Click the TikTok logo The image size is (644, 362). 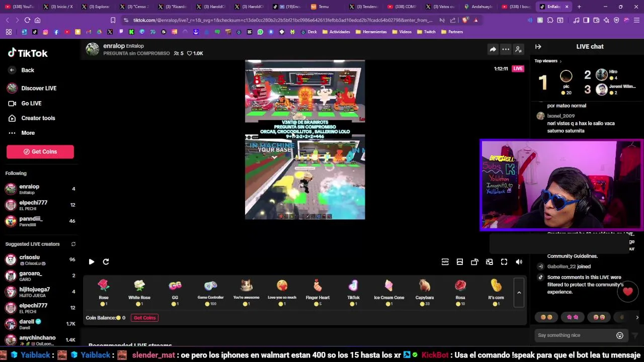point(28,53)
